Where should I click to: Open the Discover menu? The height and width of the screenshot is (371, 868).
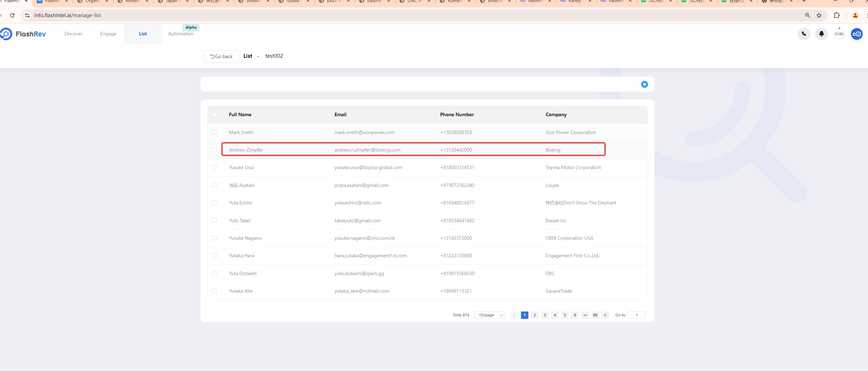click(74, 34)
